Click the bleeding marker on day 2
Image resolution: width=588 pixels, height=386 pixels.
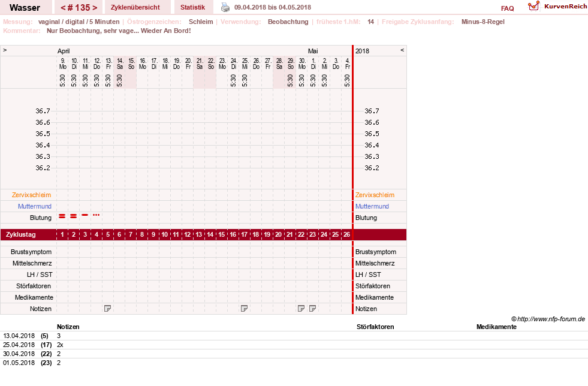(74, 216)
